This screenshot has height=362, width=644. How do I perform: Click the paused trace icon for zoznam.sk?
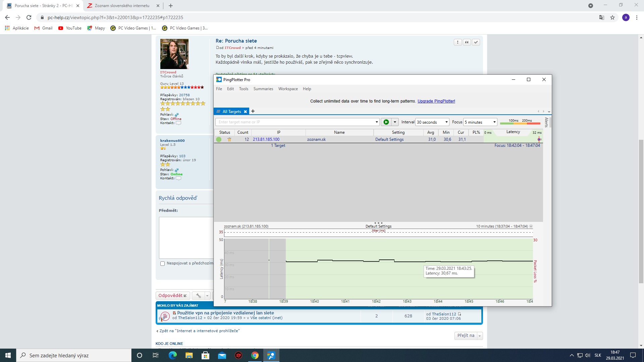click(x=229, y=139)
